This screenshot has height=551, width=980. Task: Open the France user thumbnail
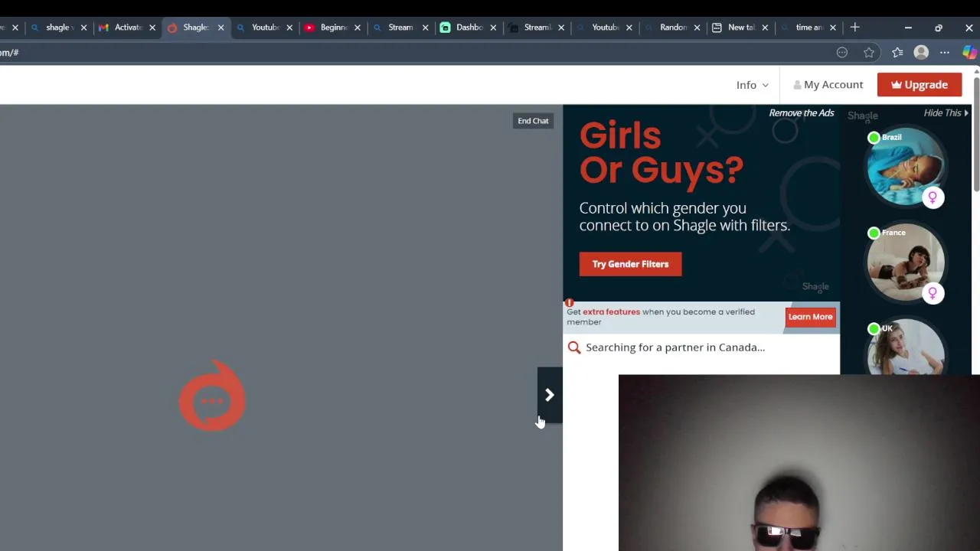pos(905,263)
